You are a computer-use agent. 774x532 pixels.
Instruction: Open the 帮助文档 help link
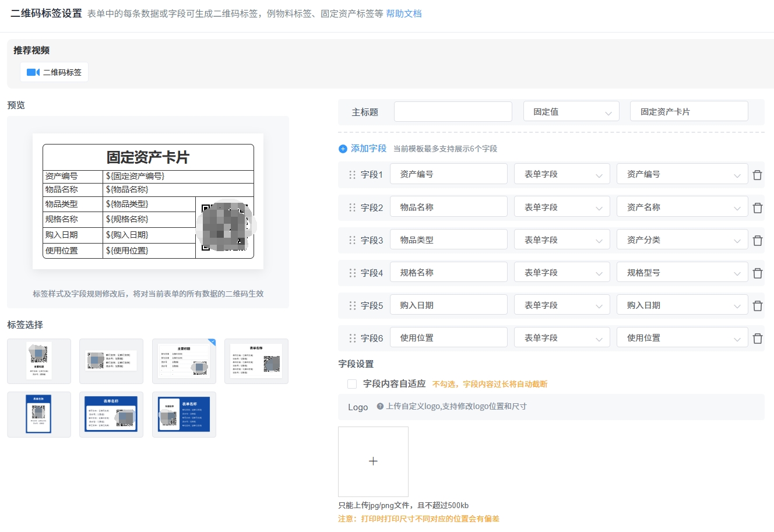pyautogui.click(x=403, y=13)
